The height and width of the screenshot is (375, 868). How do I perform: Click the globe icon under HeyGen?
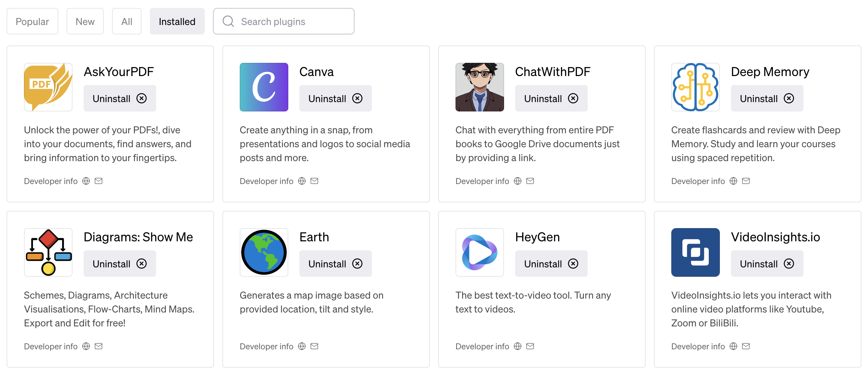coord(517,346)
